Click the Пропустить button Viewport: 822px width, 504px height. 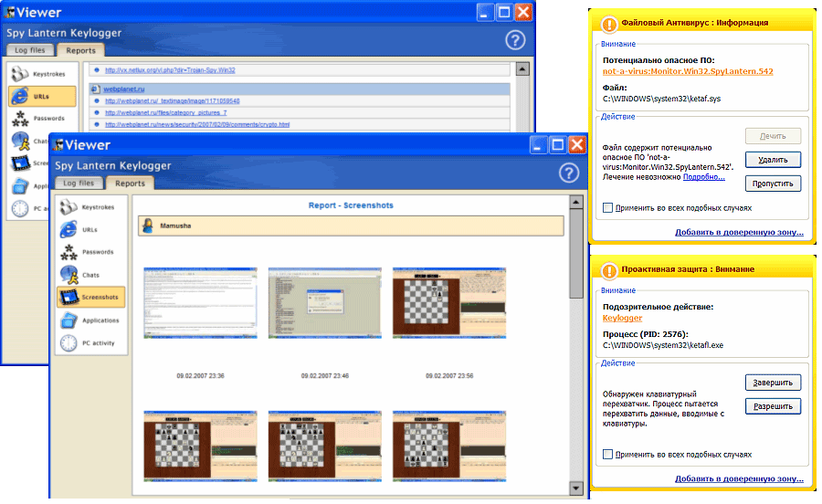point(774,184)
